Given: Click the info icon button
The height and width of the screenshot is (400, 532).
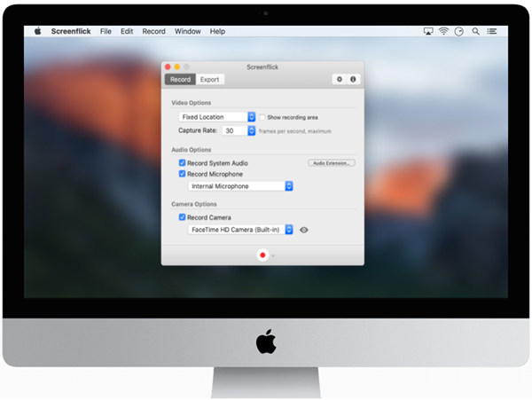Looking at the screenshot, I should click(353, 79).
